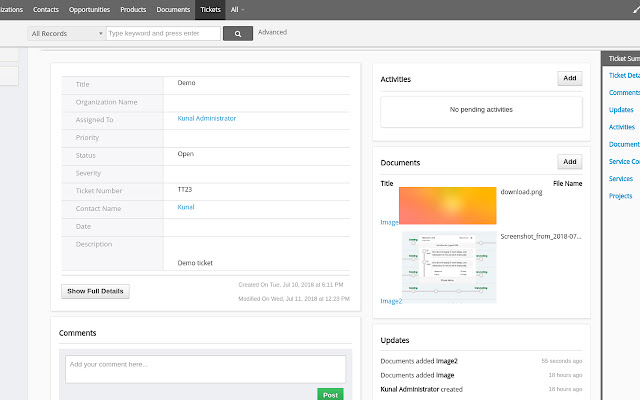Open the Kunal contact name link
The height and width of the screenshot is (400, 640).
[186, 207]
